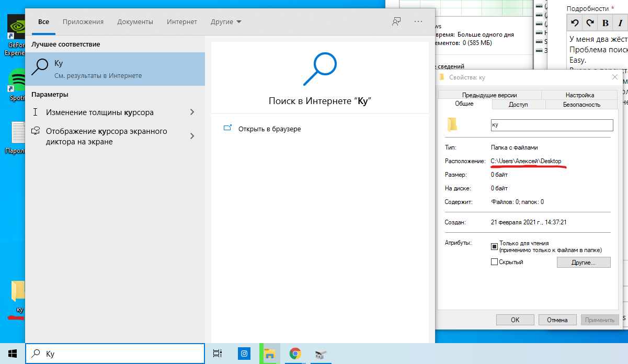Click the 'Лучшее соответствие' heading
The height and width of the screenshot is (364, 628).
pyautogui.click(x=65, y=44)
